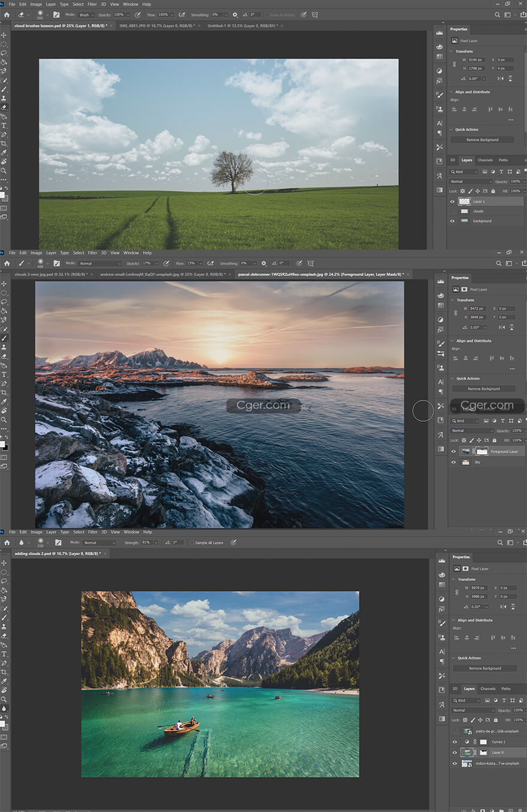Collapse the Transform section in the top window
This screenshot has width=527, height=812.
(452, 52)
